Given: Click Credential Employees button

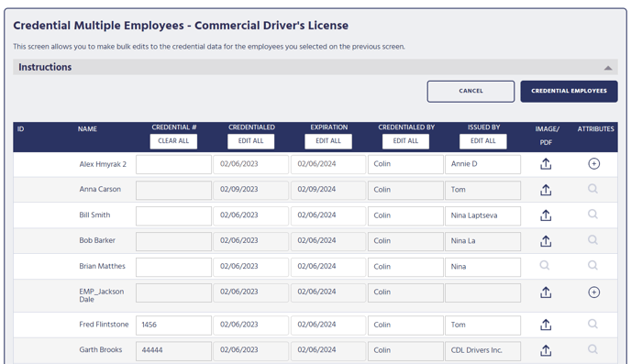Looking at the screenshot, I should 569,92.
